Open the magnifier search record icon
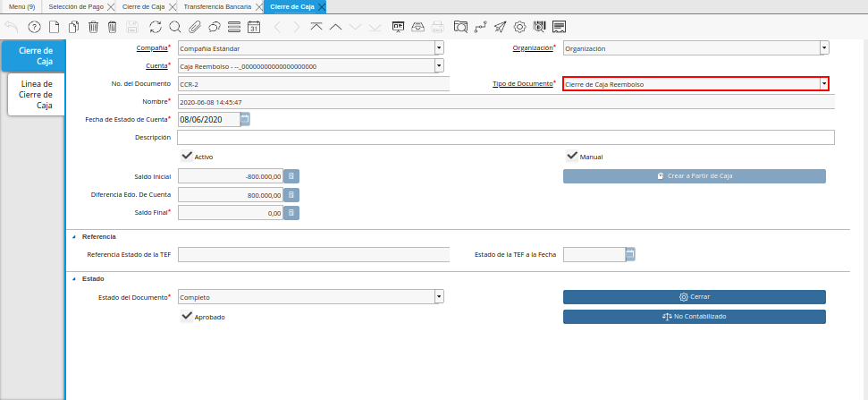868x400 pixels. [174, 27]
